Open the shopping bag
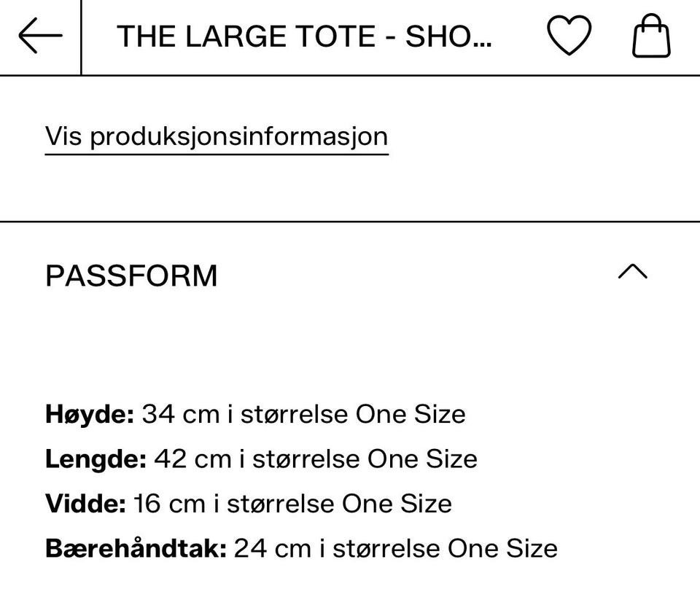The height and width of the screenshot is (597, 700). [650, 36]
